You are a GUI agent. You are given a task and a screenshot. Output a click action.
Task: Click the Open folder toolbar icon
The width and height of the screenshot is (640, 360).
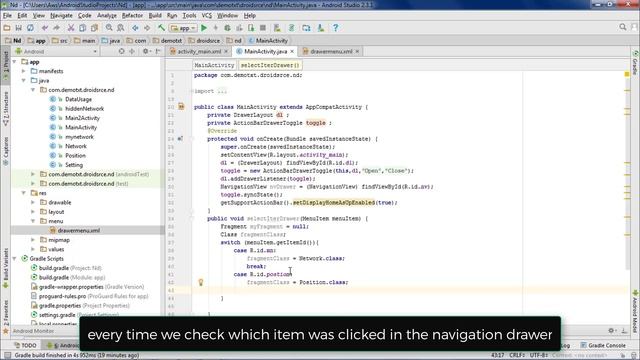point(7,28)
